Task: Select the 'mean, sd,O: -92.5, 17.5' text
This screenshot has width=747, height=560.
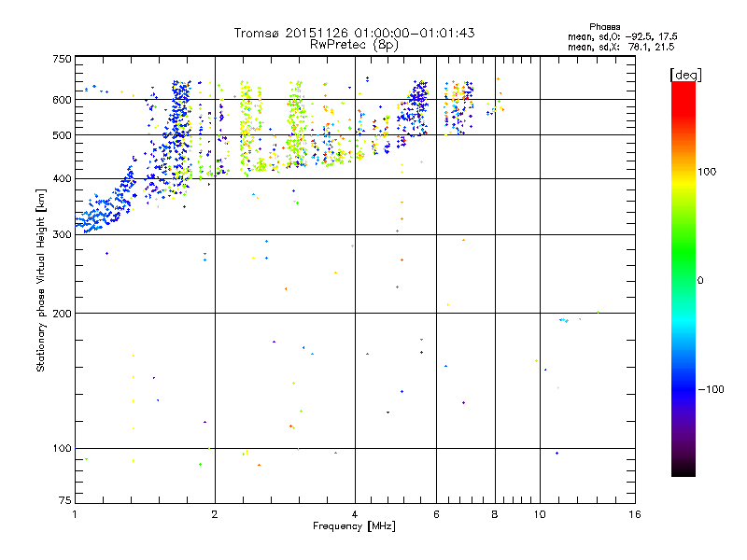Action: pyautogui.click(x=622, y=36)
